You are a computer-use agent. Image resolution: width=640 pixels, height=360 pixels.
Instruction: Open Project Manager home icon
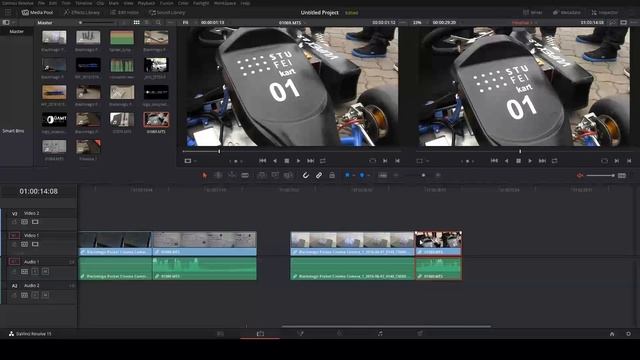[x=612, y=334]
